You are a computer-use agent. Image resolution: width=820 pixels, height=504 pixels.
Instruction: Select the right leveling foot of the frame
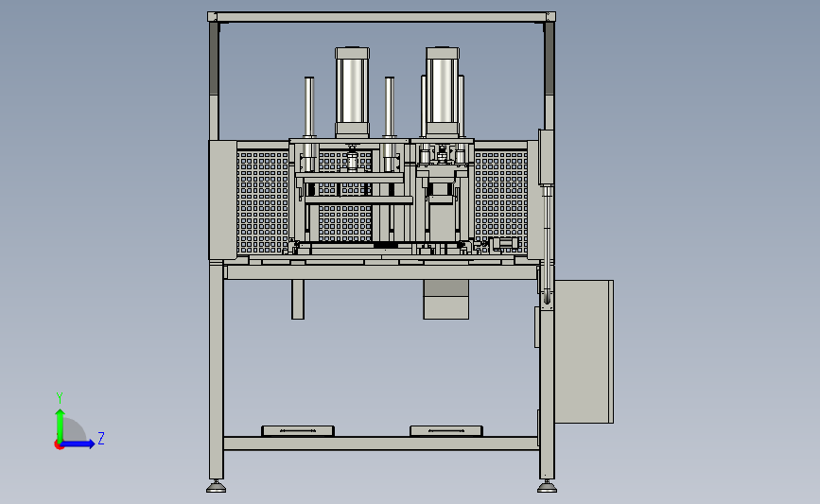click(x=547, y=487)
